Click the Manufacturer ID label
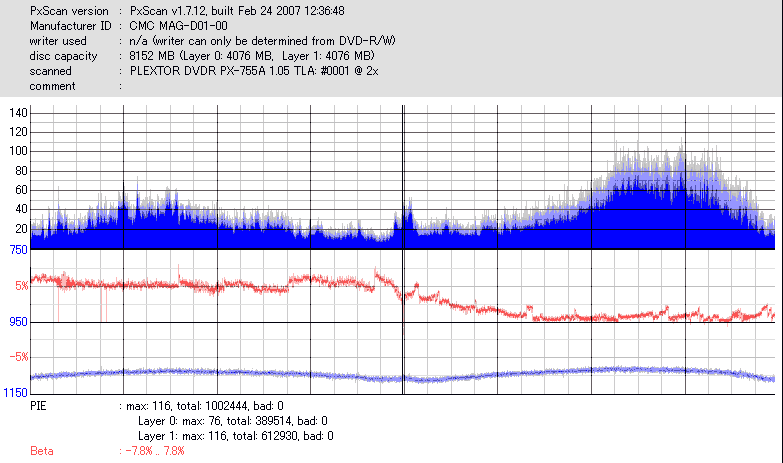The image size is (783, 463). [x=70, y=26]
